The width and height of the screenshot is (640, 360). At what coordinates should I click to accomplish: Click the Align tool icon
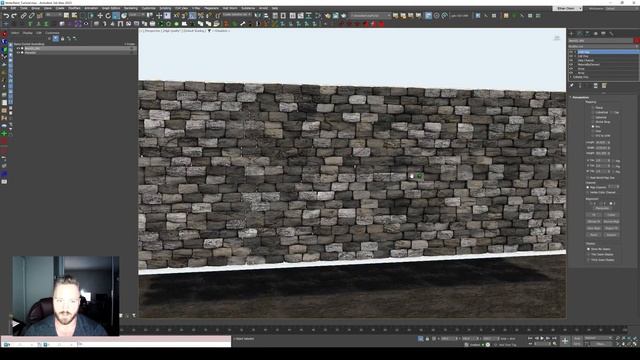click(x=266, y=16)
